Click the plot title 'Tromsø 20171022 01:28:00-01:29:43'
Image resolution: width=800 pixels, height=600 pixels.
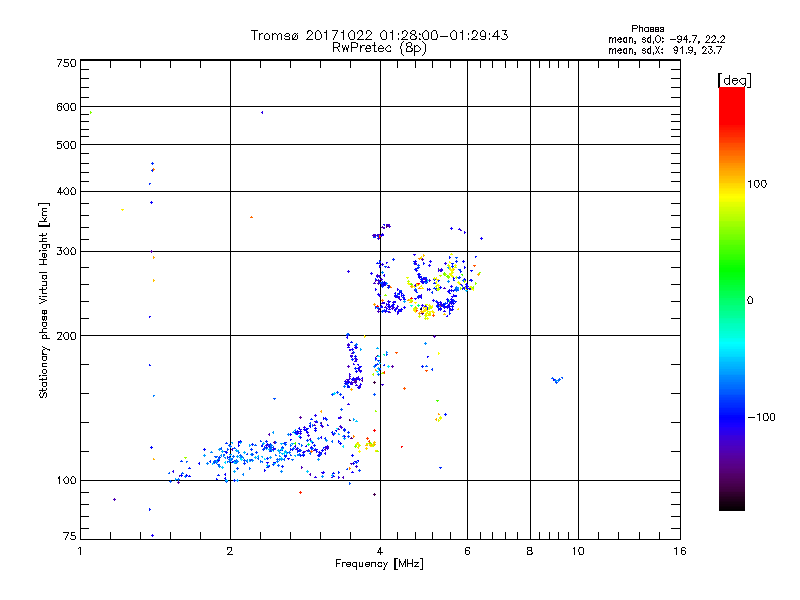(379, 35)
